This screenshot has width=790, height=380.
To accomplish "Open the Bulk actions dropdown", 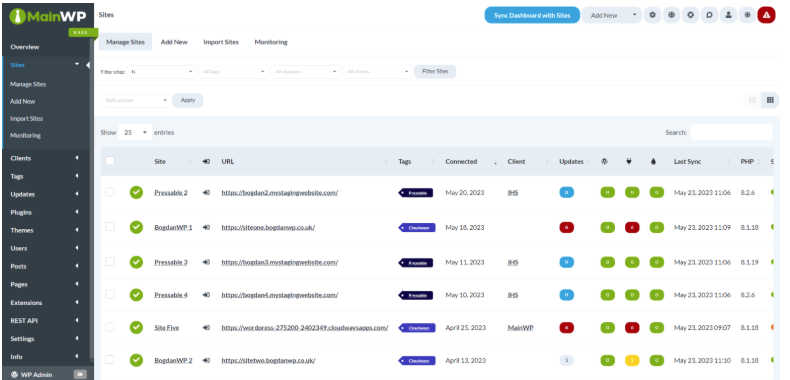I will tap(136, 100).
